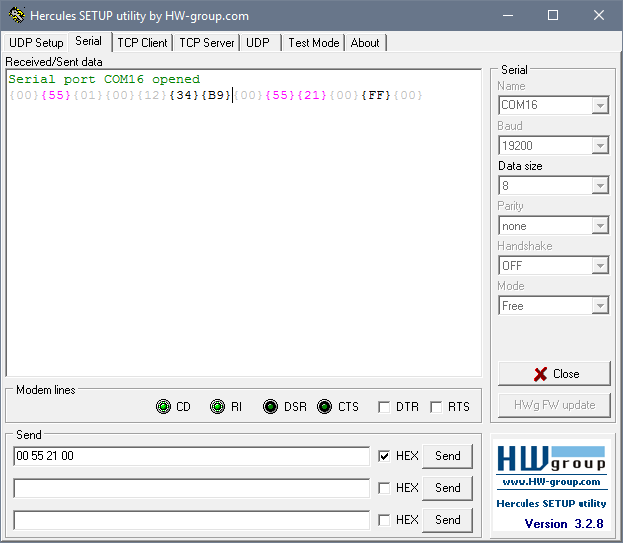Uncheck HEX for the first send line
623x543 pixels.
384,456
